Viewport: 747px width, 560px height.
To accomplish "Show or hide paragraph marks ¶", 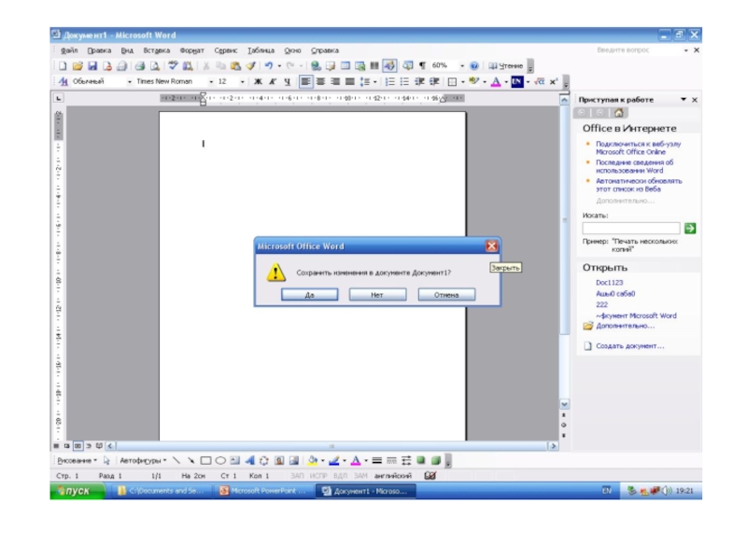I will coord(422,65).
